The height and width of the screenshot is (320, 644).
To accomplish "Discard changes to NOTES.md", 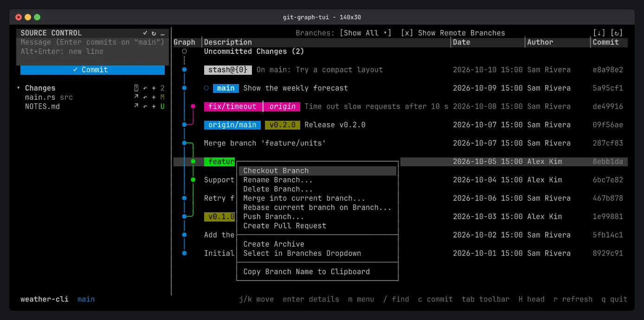I will [x=145, y=106].
